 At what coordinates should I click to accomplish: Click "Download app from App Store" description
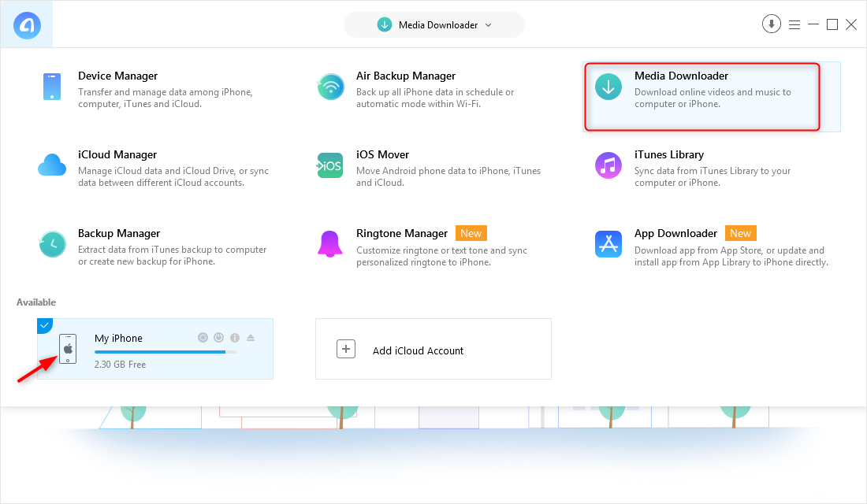(731, 256)
